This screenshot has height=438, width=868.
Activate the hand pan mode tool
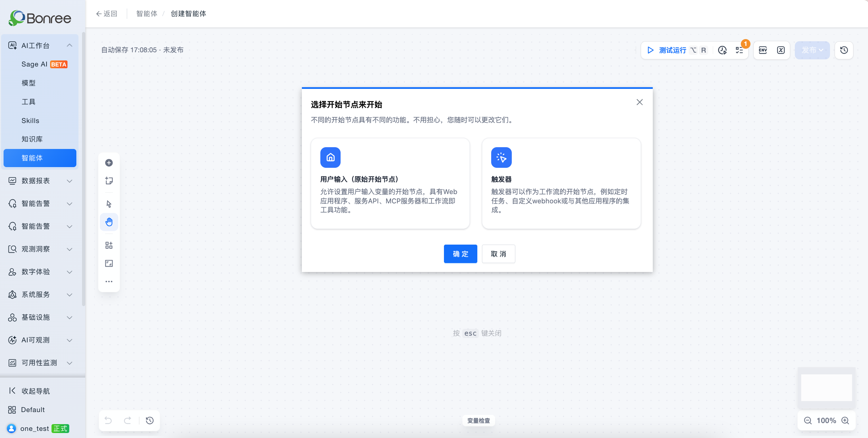109,222
